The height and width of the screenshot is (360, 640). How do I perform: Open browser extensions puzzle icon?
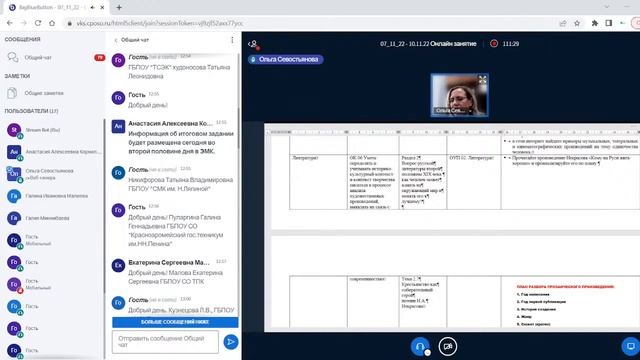pos(595,23)
